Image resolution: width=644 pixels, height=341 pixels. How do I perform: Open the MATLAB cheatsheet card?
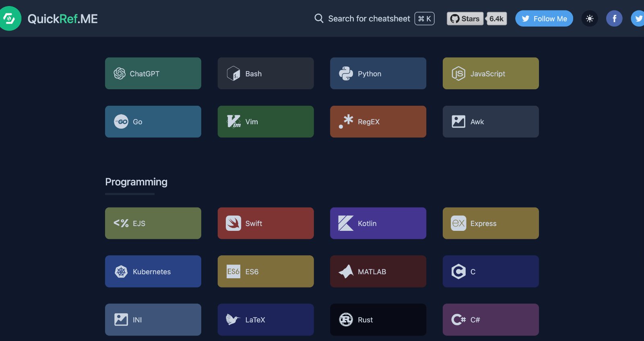pos(378,271)
